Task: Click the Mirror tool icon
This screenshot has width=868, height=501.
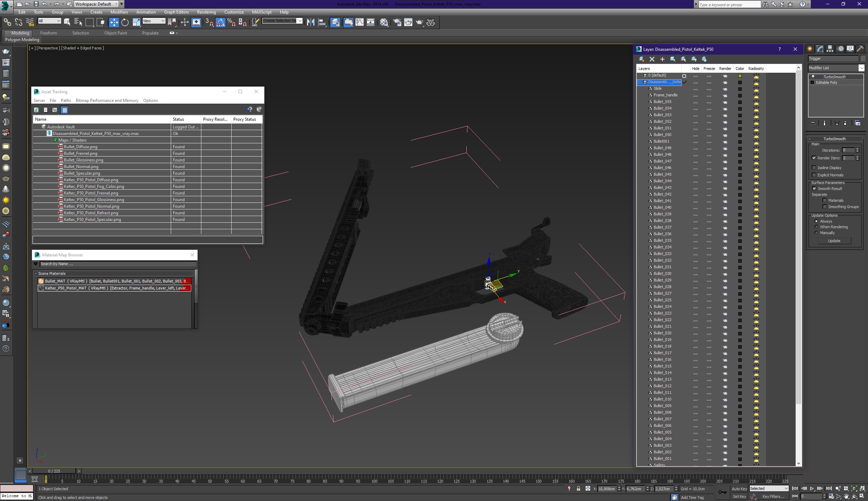Action: coord(311,22)
